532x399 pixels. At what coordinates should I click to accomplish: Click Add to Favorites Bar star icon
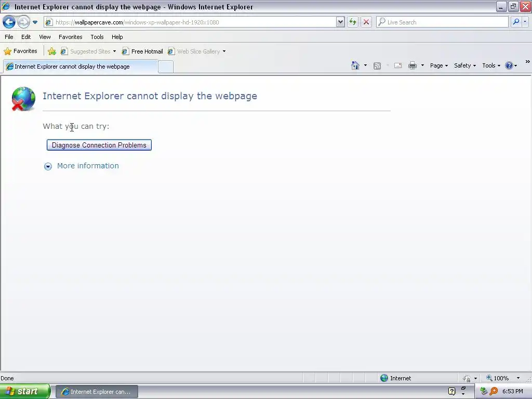[x=52, y=51]
